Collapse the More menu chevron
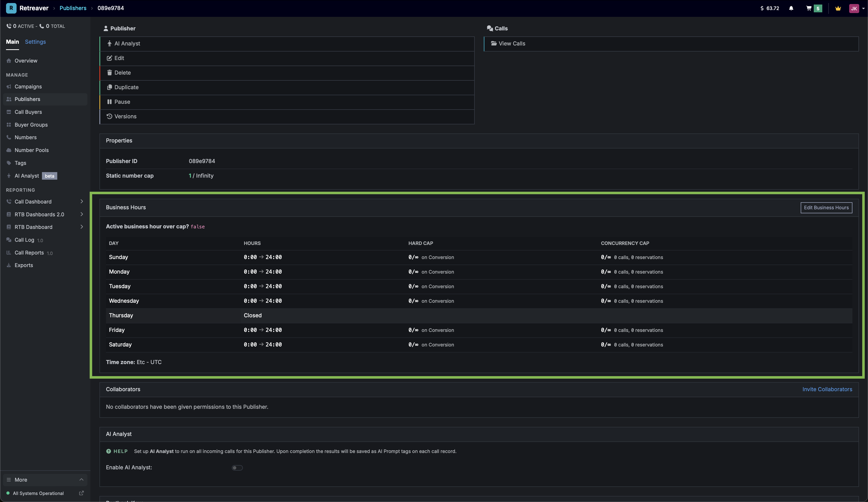 (x=81, y=480)
